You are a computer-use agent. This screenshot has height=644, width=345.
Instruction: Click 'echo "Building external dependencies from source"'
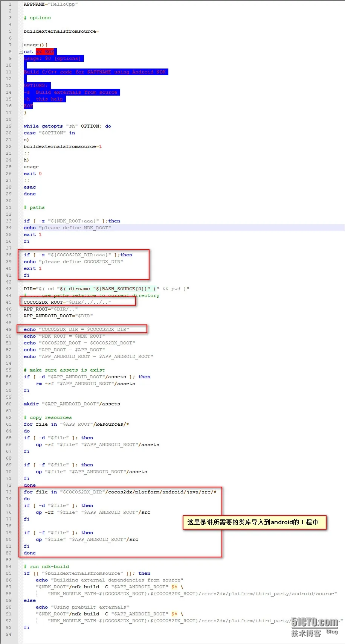(110, 580)
